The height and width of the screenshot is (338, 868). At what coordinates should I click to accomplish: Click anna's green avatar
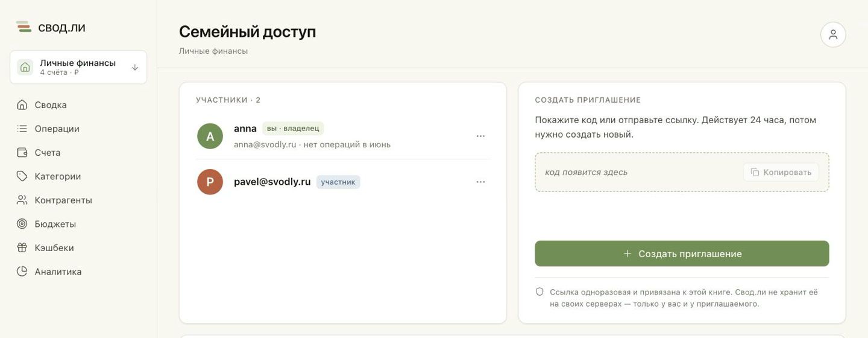(210, 136)
